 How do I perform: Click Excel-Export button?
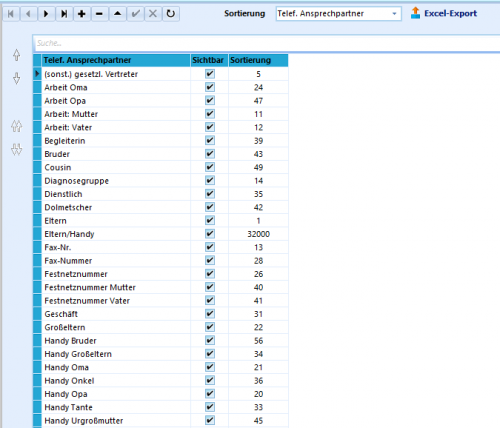tap(444, 13)
